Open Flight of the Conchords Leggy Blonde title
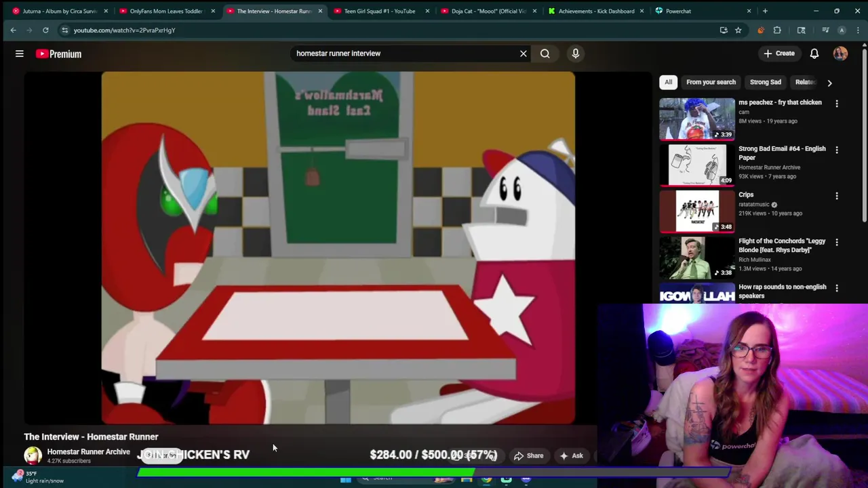Screen dimensions: 868x488 click(x=782, y=245)
